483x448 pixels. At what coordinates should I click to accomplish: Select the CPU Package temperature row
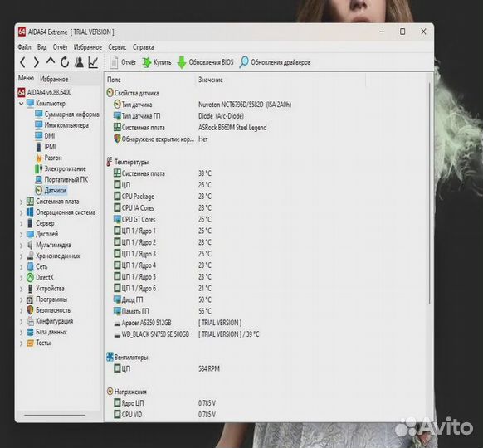click(x=162, y=197)
